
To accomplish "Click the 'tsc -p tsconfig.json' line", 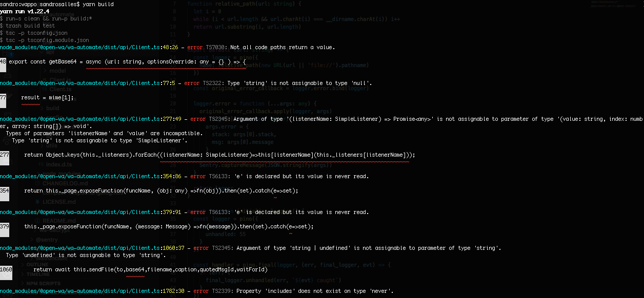I will (x=33, y=33).
